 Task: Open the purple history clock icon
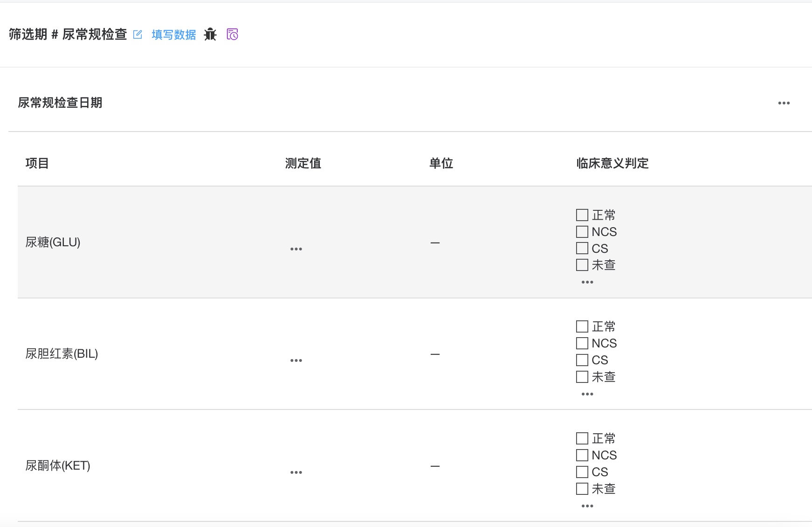click(232, 35)
